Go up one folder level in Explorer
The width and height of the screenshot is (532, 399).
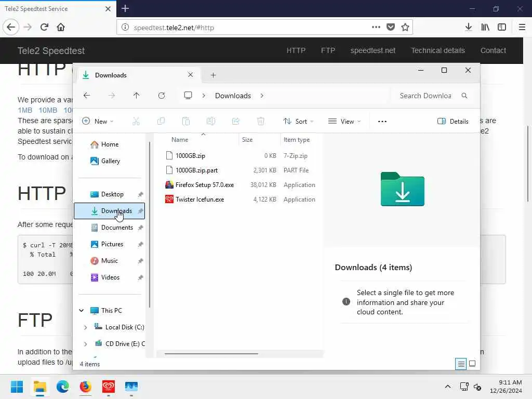point(137,96)
